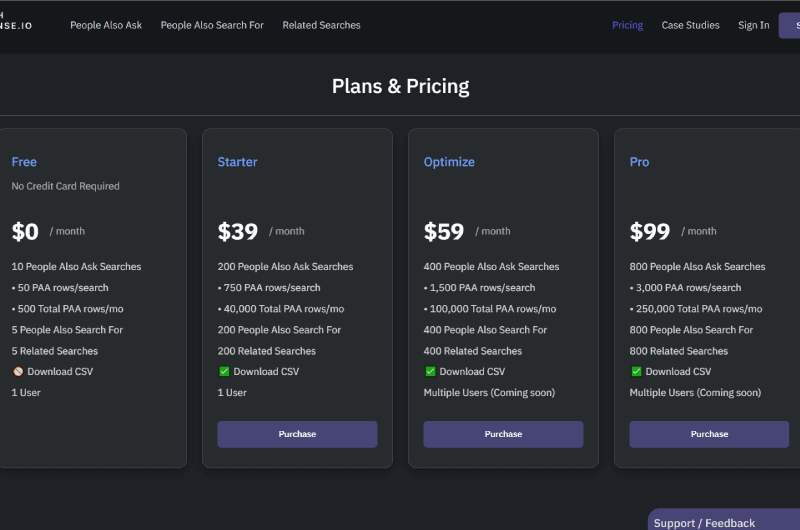Click the Free plan title
The width and height of the screenshot is (800, 530).
coord(24,162)
